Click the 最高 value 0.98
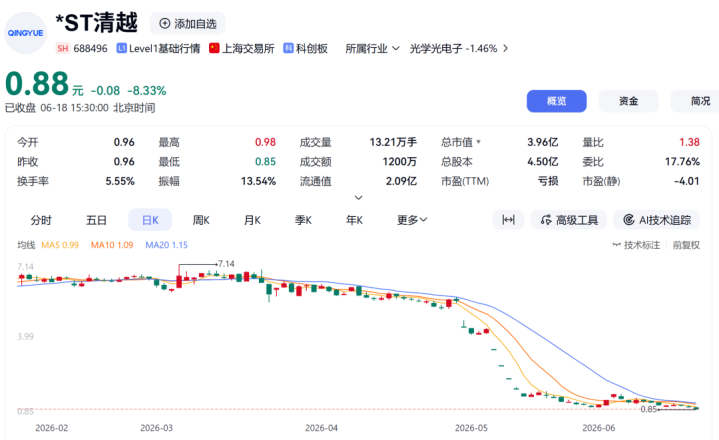Viewport: 719px width, 440px height. (x=265, y=142)
